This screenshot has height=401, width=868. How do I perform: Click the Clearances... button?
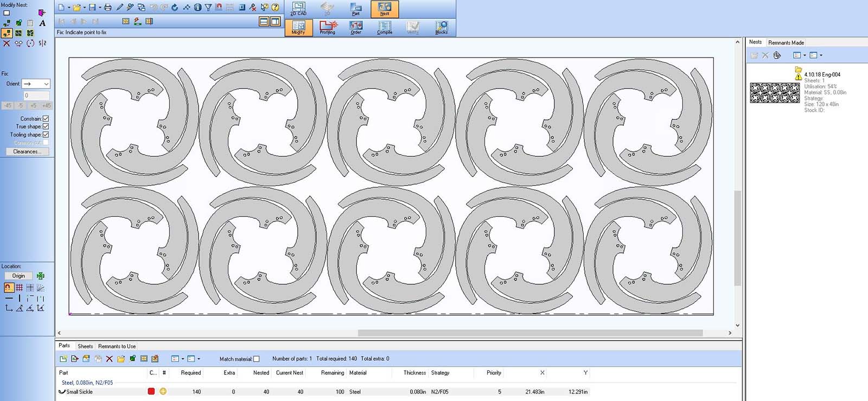tap(27, 152)
